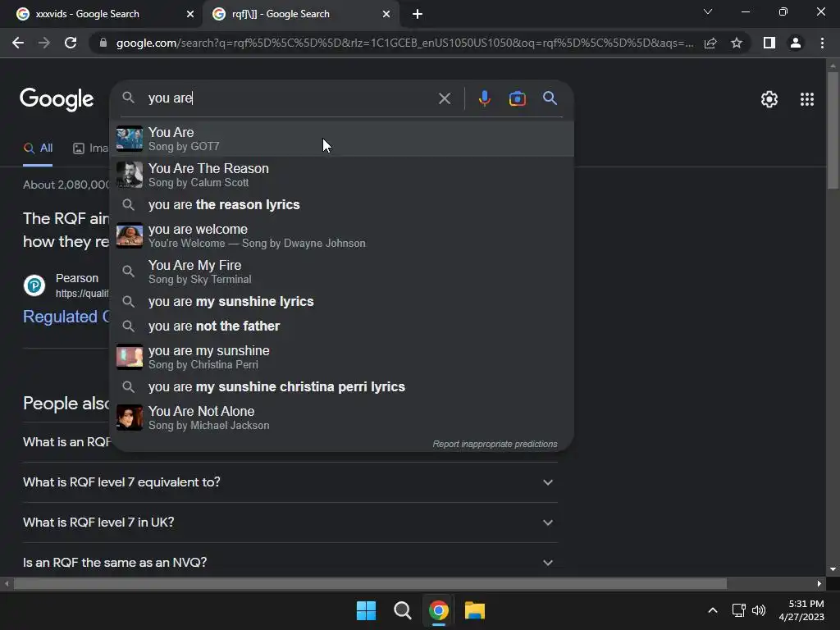
Task: Select rqf]\]] - Google Search tab
Action: coord(300,15)
